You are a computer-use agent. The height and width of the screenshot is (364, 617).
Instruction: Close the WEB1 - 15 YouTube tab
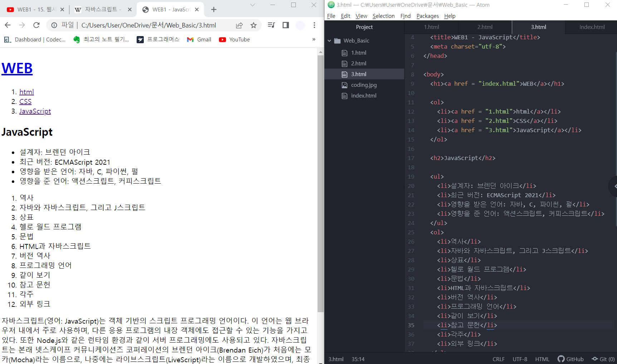pos(62,10)
